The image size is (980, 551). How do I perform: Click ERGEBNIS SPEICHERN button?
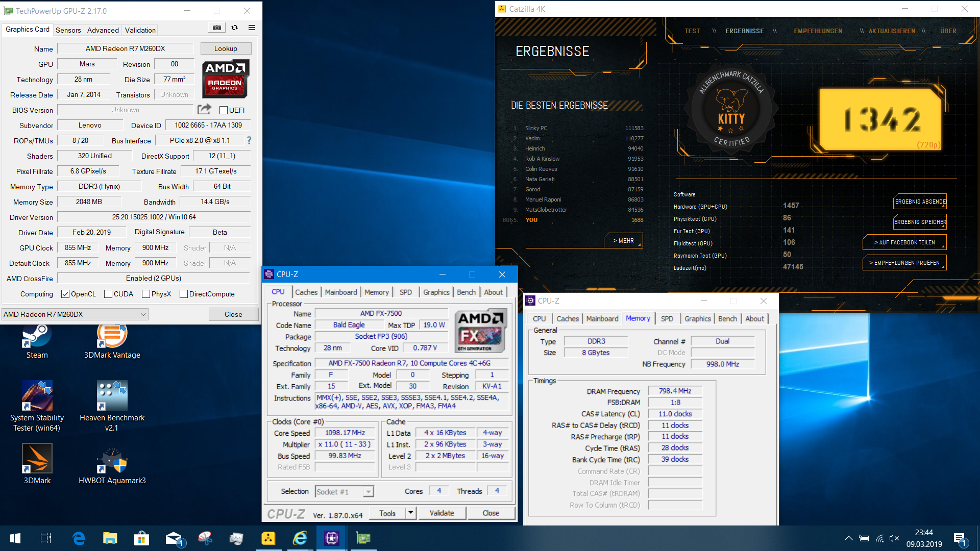coord(920,222)
